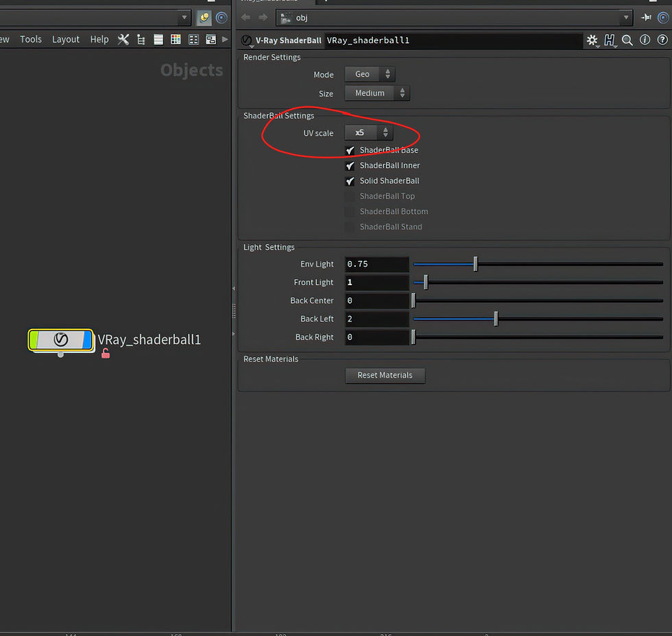
Task: Uncheck ShaderBall Base checkbox
Action: (350, 150)
